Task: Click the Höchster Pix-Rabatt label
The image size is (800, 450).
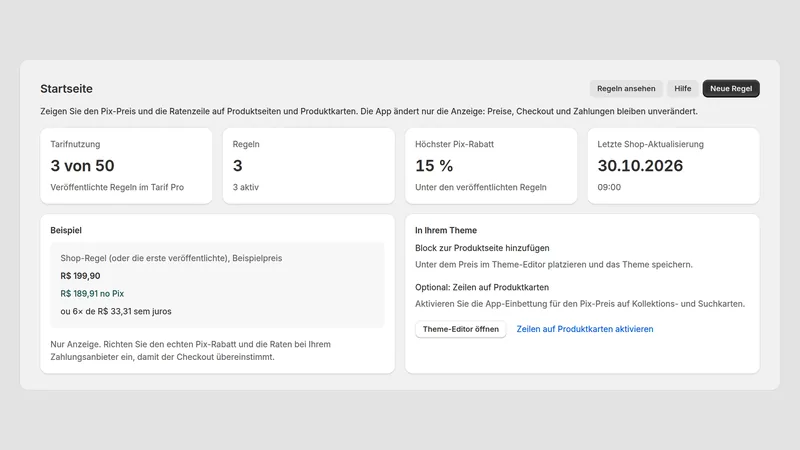Action: 454,144
